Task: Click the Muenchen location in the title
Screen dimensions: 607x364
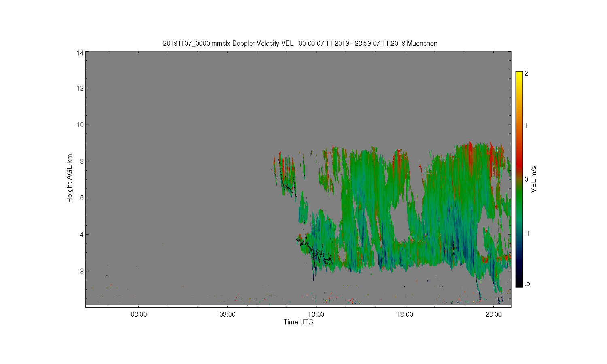Action: [422, 44]
